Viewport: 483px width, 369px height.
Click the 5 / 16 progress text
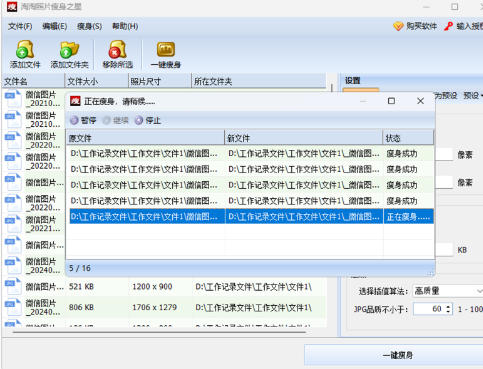coord(80,268)
